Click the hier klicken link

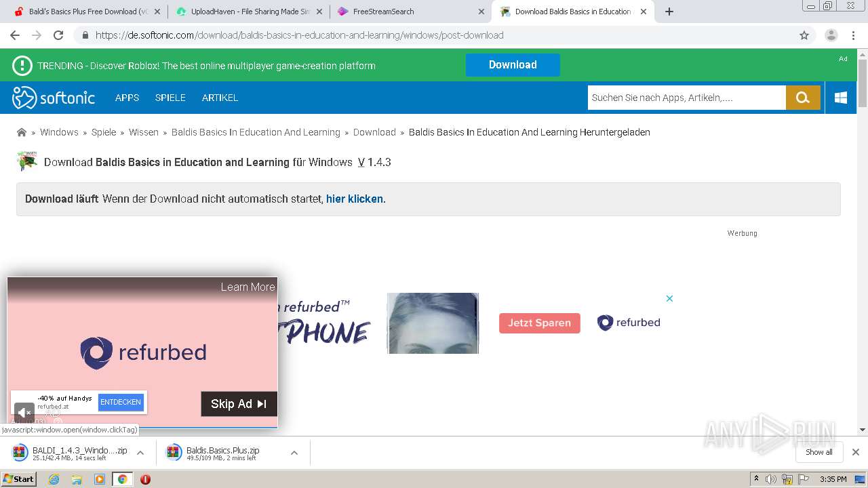[x=355, y=199]
